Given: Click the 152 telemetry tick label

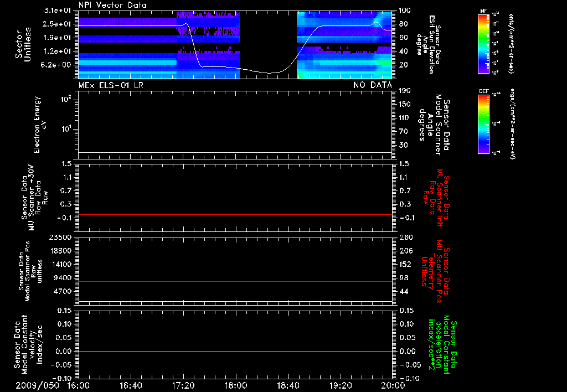Looking at the screenshot, I should 405,264.
